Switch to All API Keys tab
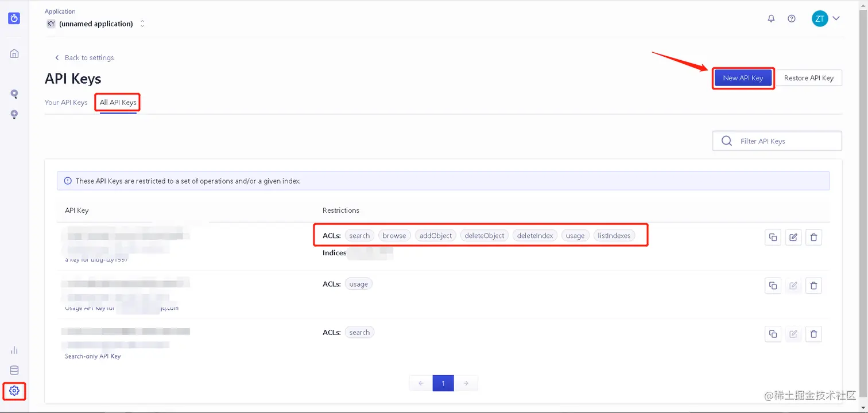This screenshot has width=868, height=413. pos(118,103)
